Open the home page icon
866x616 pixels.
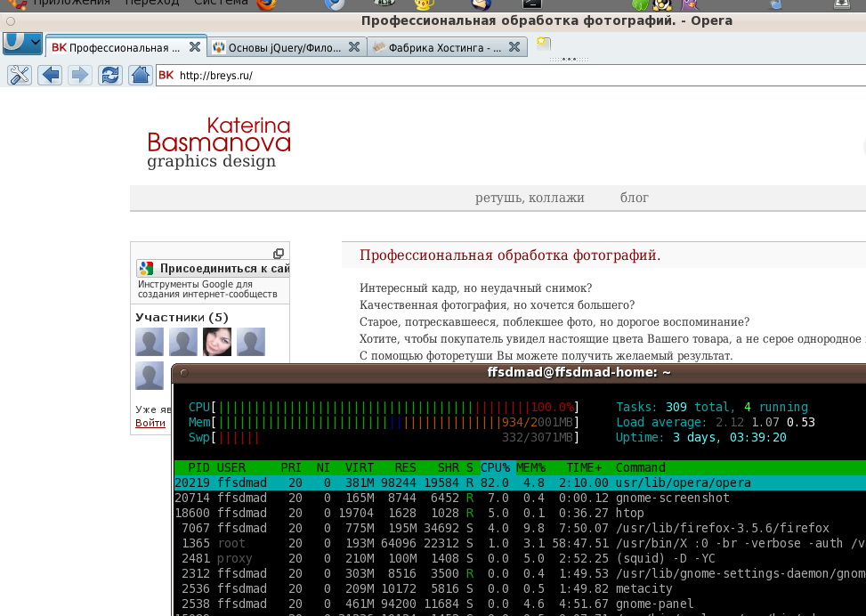click(140, 76)
